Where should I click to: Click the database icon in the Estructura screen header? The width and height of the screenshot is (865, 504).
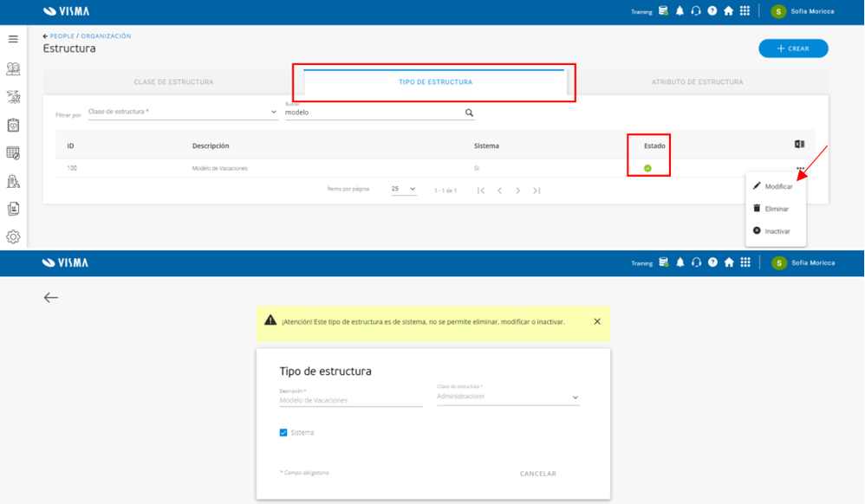[x=664, y=11]
